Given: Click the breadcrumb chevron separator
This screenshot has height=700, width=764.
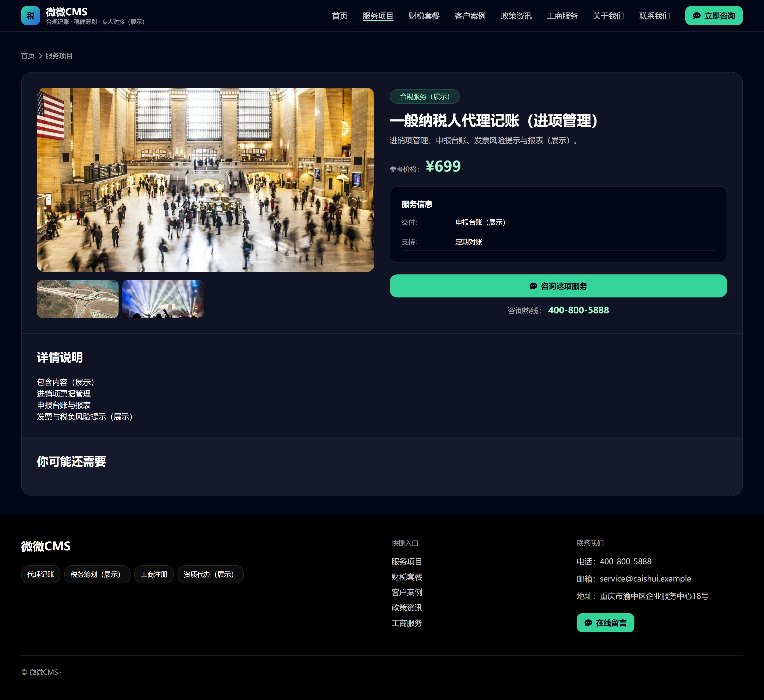Looking at the screenshot, I should 40,56.
